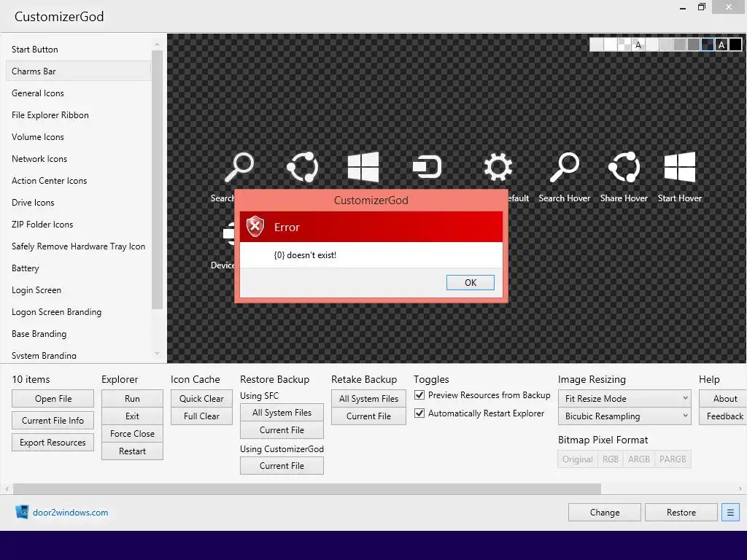747x560 pixels.
Task: Click Quick Clear under Icon Cache
Action: (x=201, y=399)
